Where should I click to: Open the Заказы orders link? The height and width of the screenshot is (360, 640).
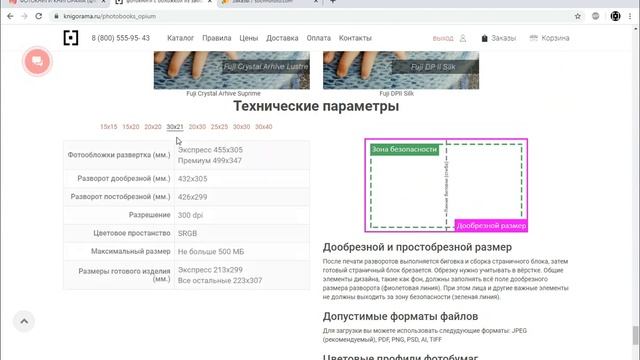click(x=503, y=38)
